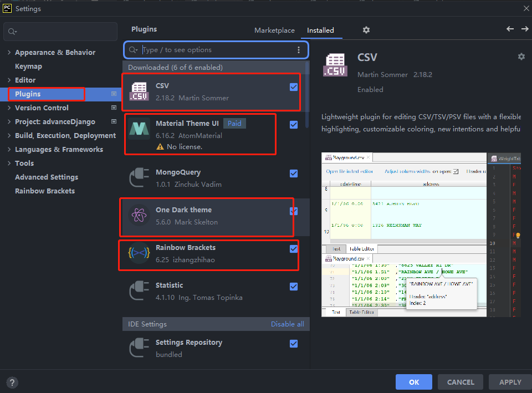Open the help question mark button
The image size is (532, 393).
click(x=12, y=382)
